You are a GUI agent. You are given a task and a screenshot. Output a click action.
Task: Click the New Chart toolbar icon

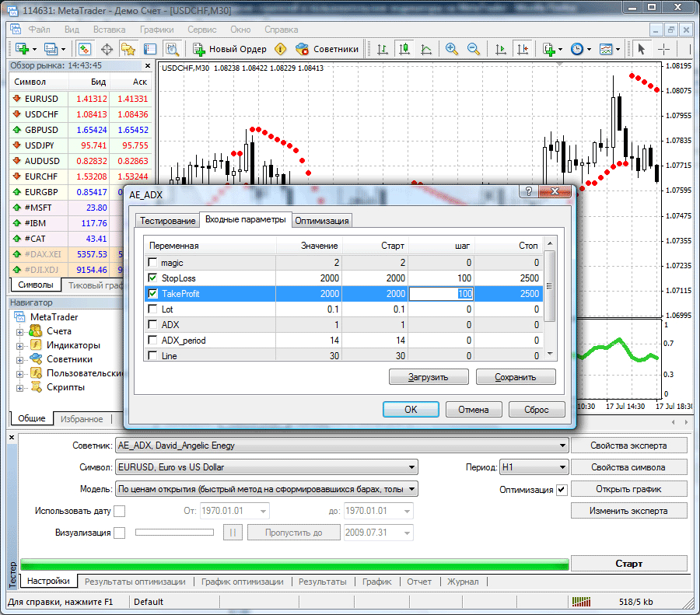pos(22,49)
